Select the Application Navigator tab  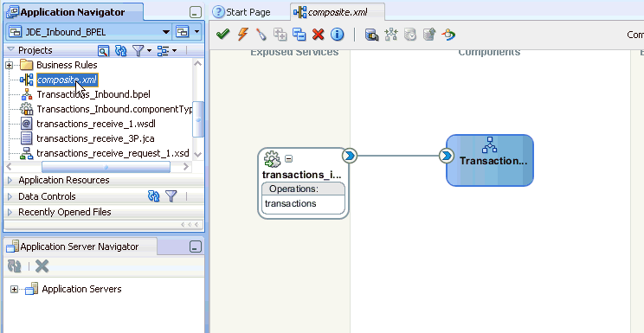(x=73, y=12)
